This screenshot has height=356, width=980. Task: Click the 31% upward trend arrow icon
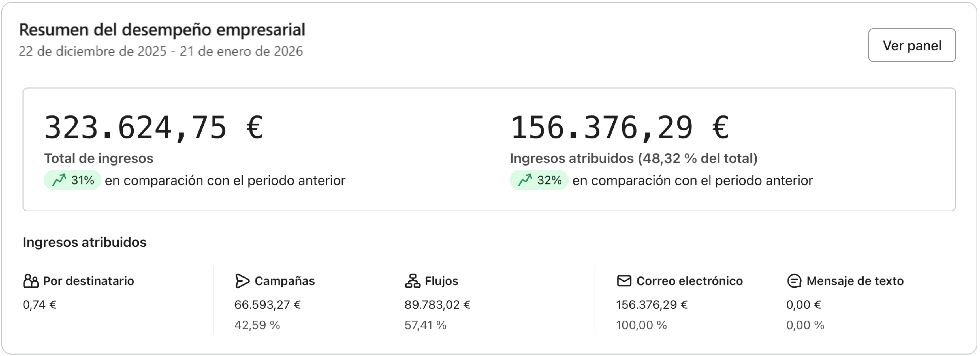[x=59, y=180]
